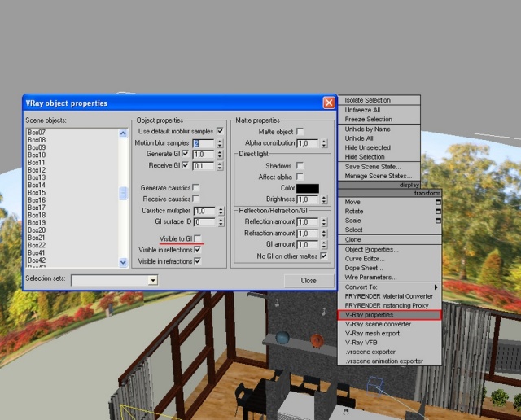521x420 pixels.
Task: Toggle Visible in reflections checkbox
Action: (x=197, y=250)
